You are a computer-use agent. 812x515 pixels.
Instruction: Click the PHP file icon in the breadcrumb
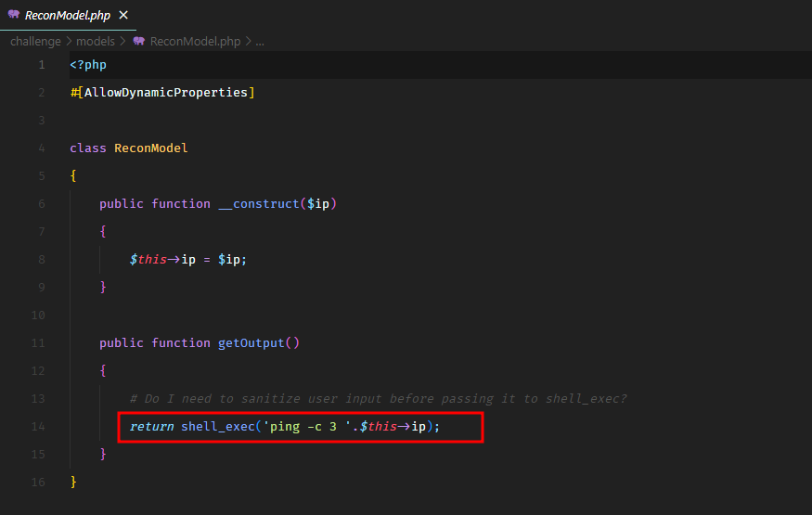point(139,42)
